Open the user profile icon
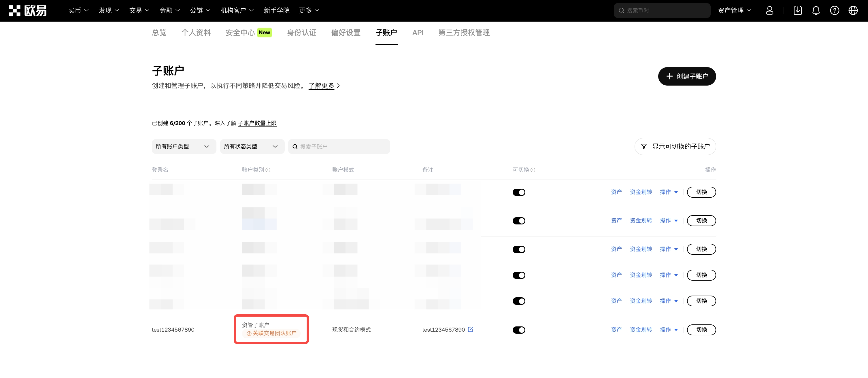The image size is (868, 378). click(769, 10)
